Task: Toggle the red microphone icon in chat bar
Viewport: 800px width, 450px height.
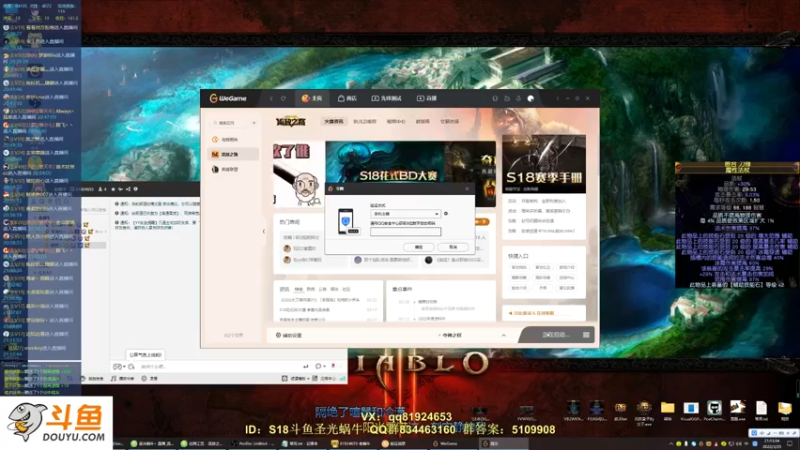Action: point(333,366)
